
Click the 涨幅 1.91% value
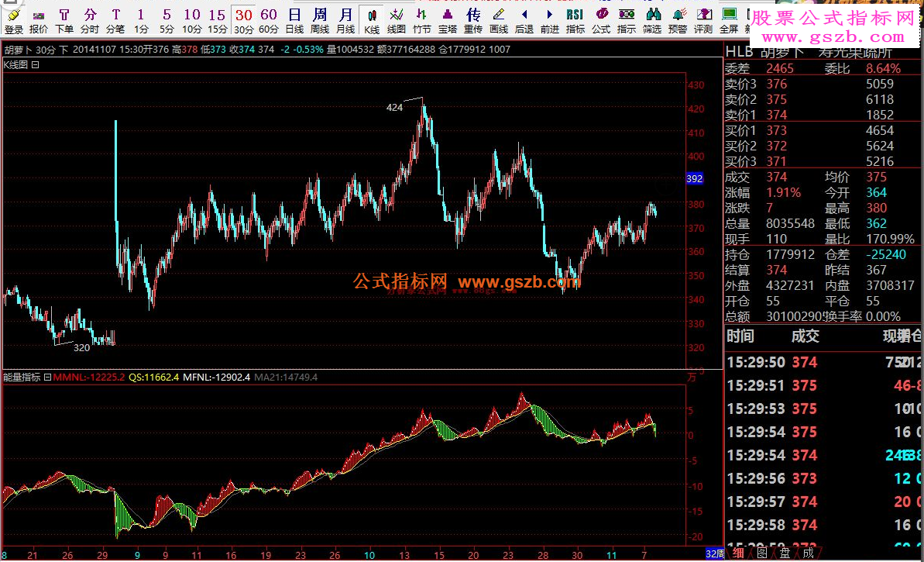pos(783,192)
